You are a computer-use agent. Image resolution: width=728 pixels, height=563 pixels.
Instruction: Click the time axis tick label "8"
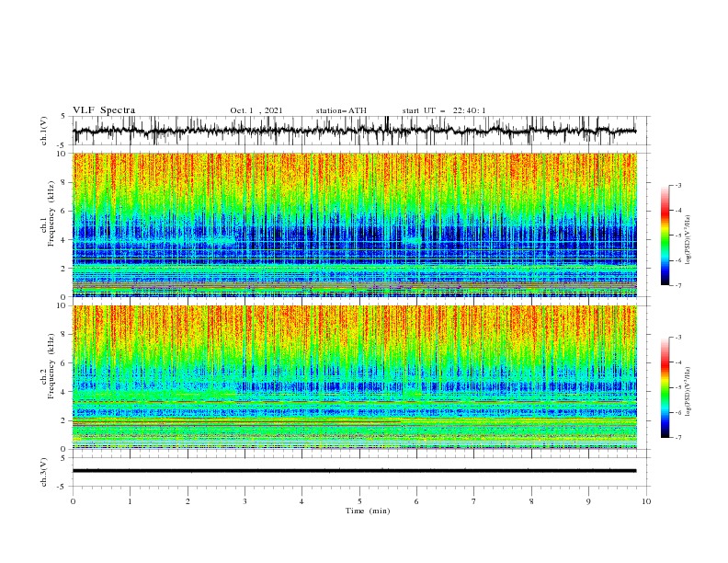coord(531,501)
